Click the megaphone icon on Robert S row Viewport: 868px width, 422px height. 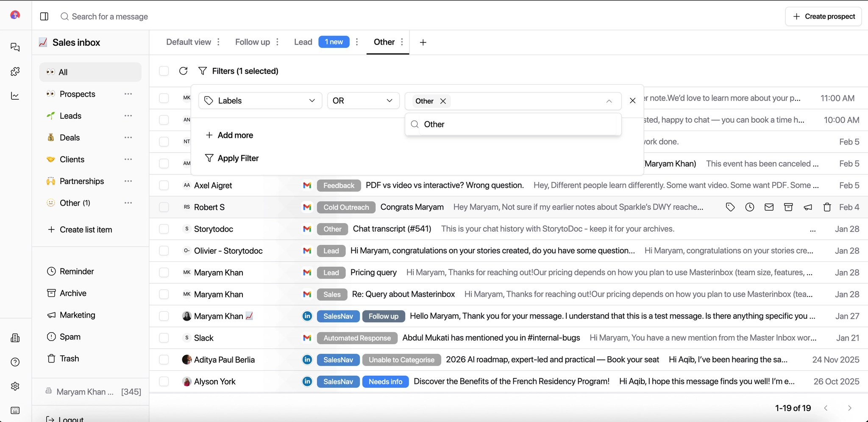tap(808, 207)
